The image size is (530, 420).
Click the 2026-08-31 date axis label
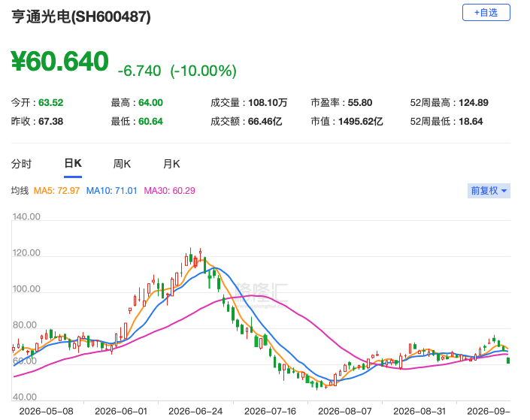click(x=419, y=411)
